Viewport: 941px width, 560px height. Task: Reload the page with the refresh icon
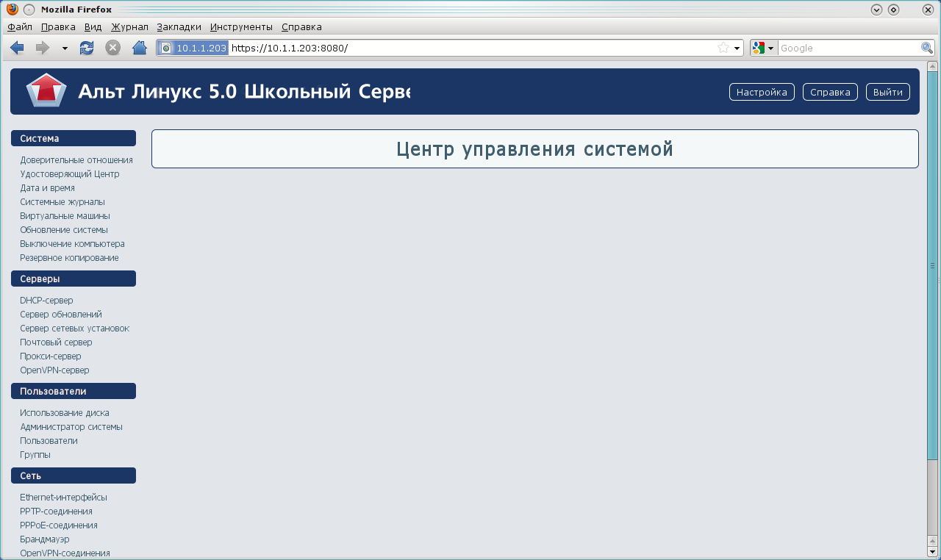click(87, 48)
